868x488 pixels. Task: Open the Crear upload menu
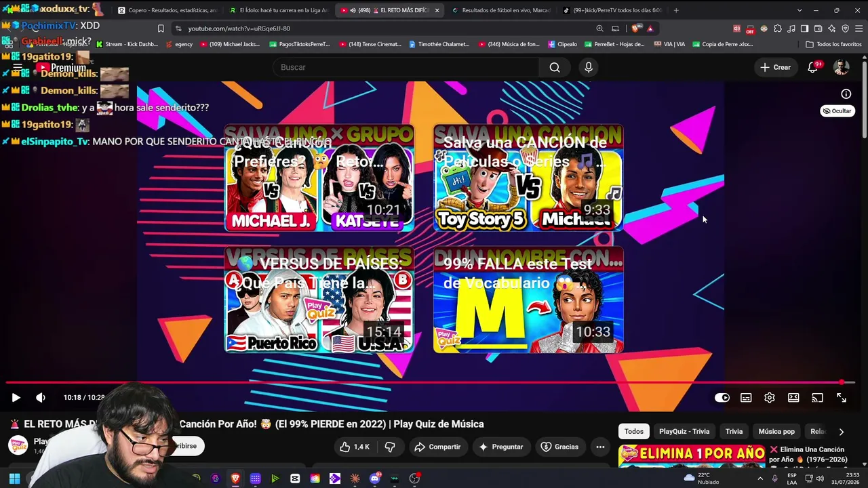(776, 67)
